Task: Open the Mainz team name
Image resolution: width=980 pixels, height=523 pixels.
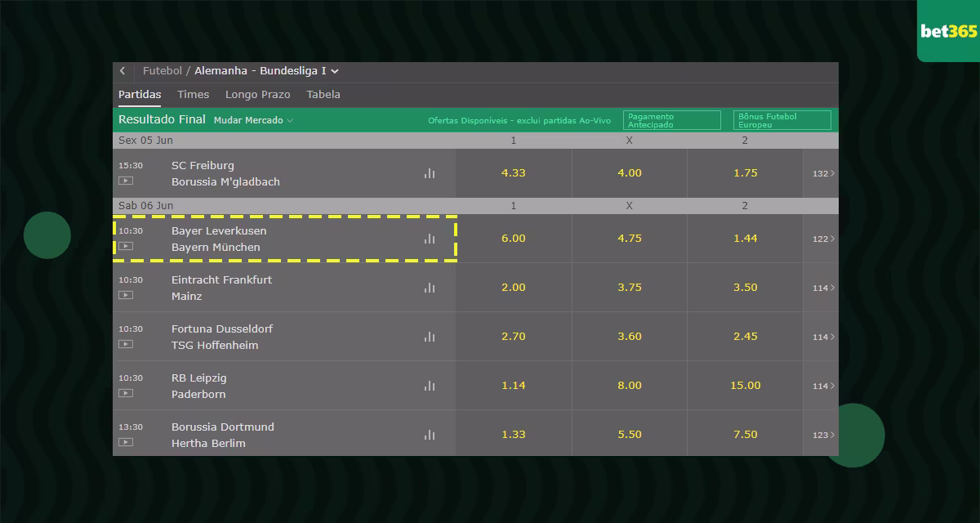Action: click(x=186, y=296)
